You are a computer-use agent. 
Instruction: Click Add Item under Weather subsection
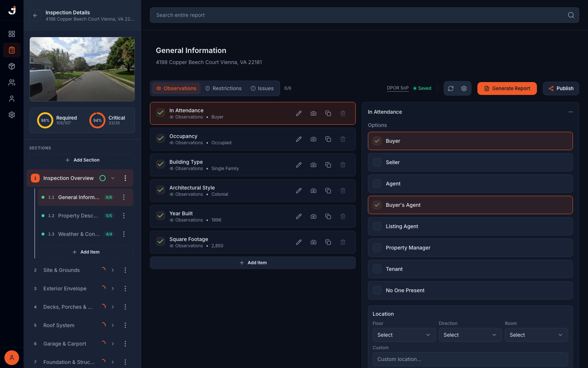[86, 252]
